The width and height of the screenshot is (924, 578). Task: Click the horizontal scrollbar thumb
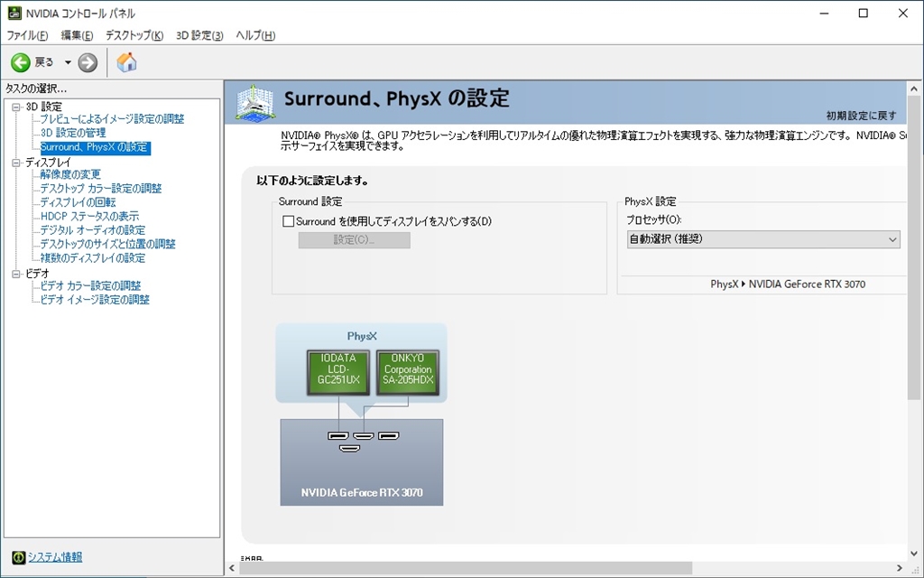point(466,568)
